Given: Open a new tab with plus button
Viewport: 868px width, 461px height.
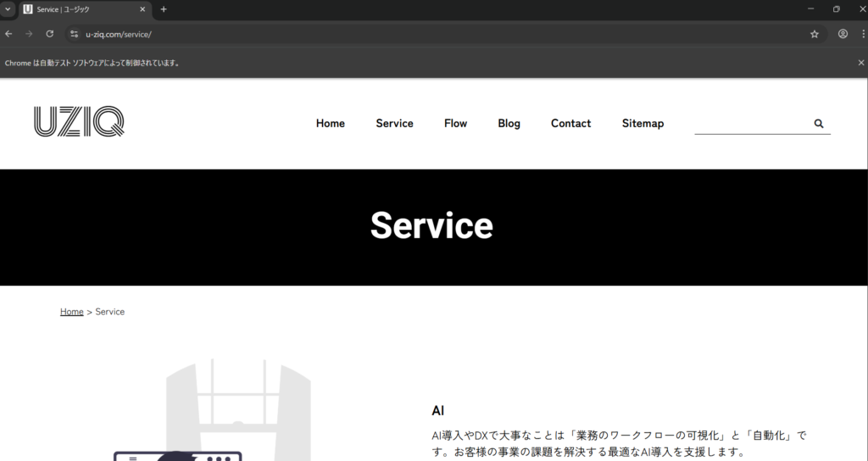Looking at the screenshot, I should click(x=164, y=9).
